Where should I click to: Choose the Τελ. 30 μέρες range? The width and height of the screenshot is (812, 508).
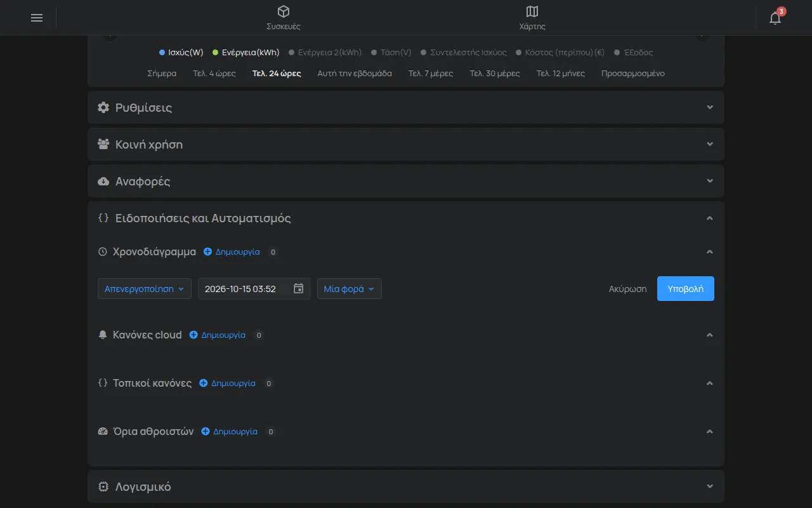(495, 74)
